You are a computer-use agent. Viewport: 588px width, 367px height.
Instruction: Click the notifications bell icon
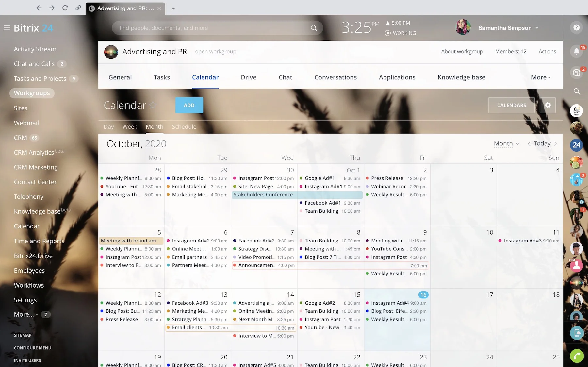click(x=577, y=51)
